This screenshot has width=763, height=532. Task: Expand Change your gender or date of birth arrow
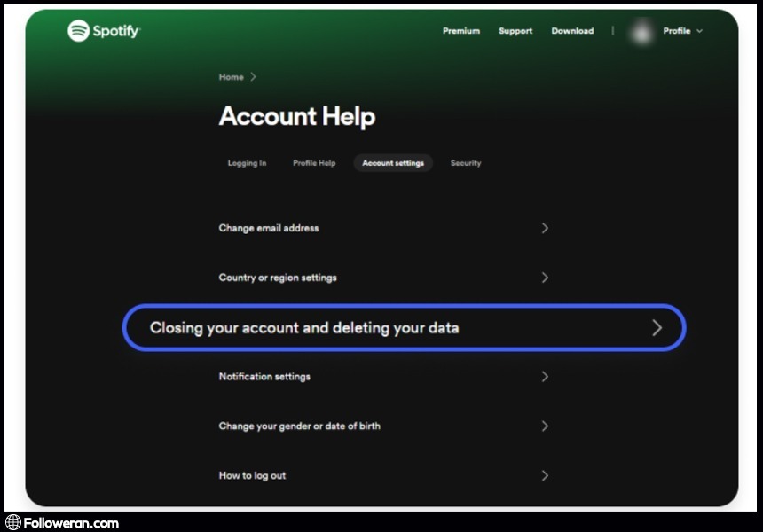tap(545, 426)
